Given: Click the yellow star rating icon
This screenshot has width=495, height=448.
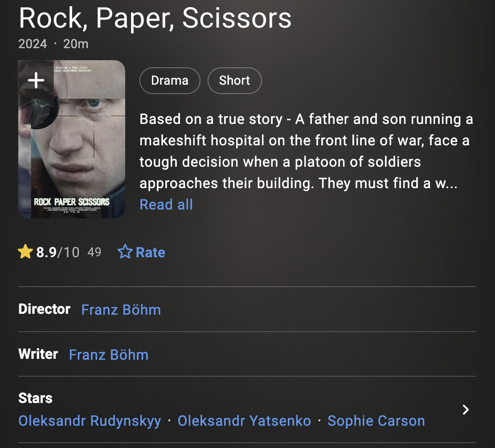Looking at the screenshot, I should pyautogui.click(x=25, y=252).
